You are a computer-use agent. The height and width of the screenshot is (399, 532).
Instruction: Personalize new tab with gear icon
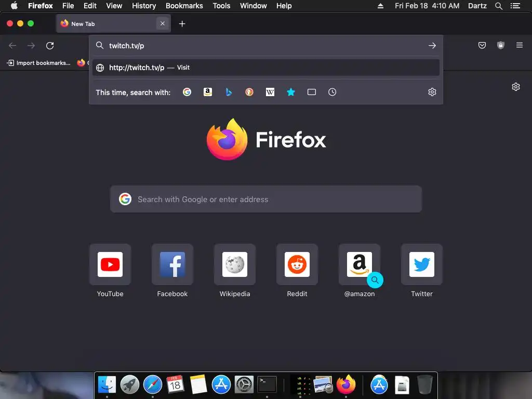tap(516, 87)
